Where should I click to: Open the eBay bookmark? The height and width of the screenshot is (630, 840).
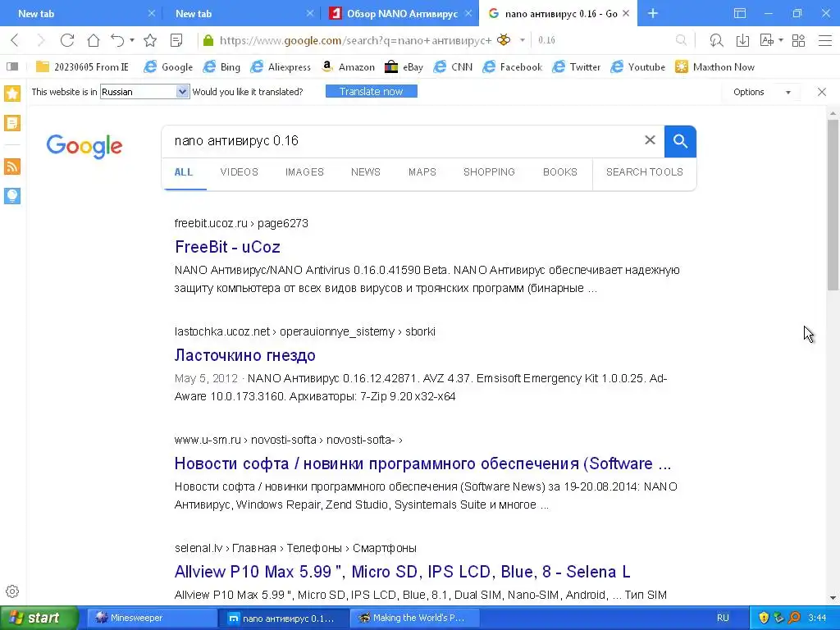click(404, 67)
